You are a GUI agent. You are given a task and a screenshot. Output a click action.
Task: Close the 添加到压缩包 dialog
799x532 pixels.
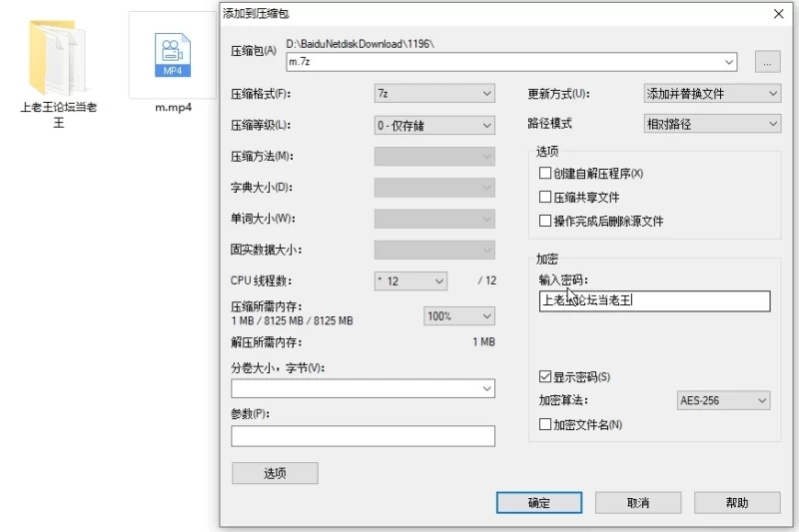coord(779,14)
